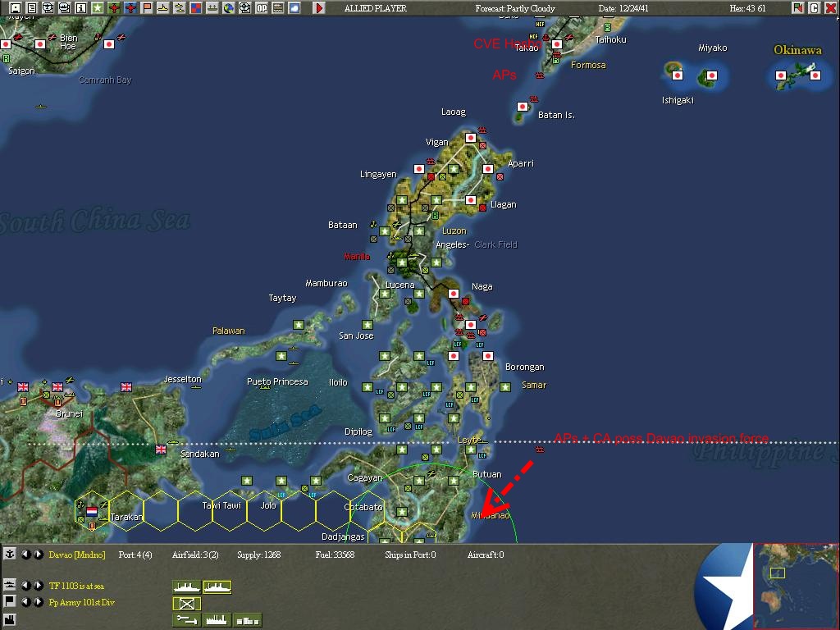The height and width of the screenshot is (630, 840).
Task: Select the Dutch flag base near Tarakan
Action: tap(92, 511)
